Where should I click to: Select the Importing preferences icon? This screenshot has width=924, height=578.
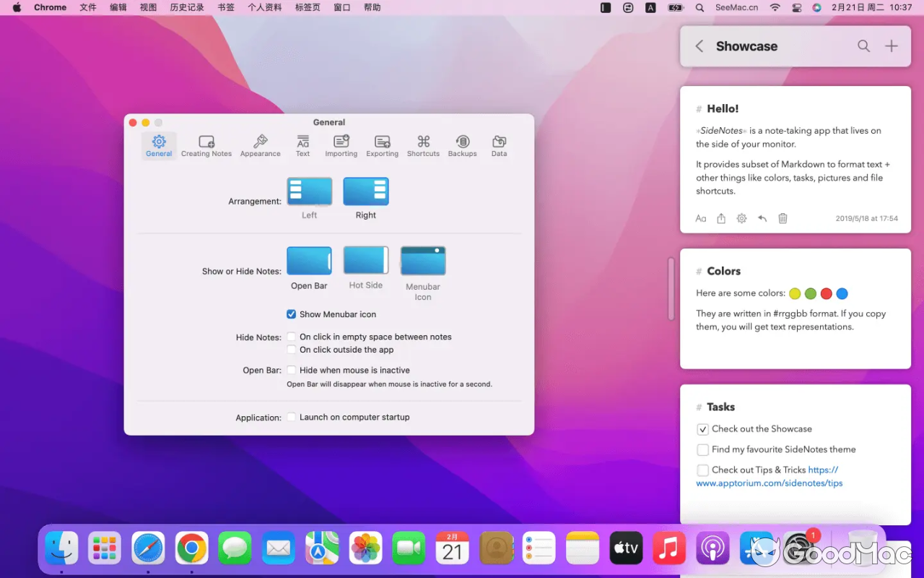(341, 144)
